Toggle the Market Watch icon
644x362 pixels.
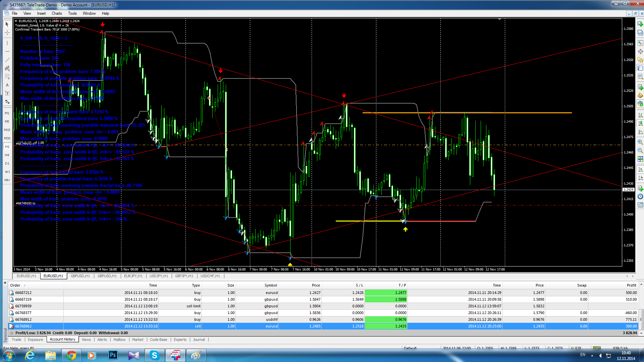pyautogui.click(x=640, y=43)
